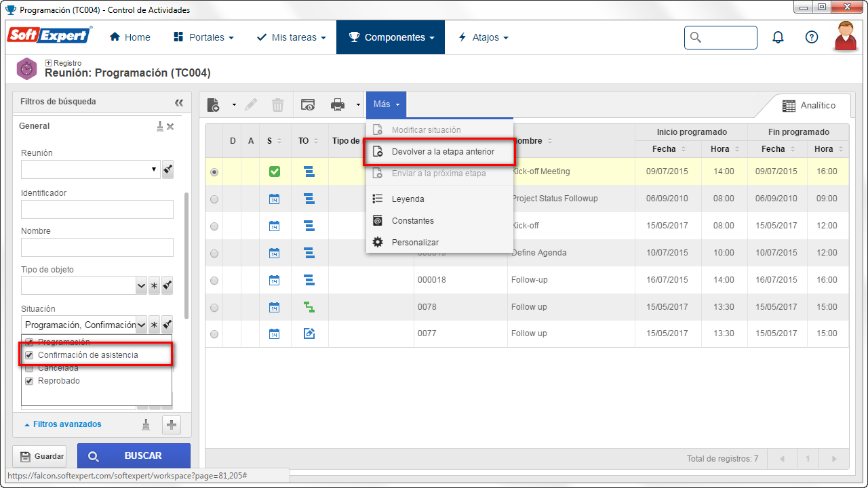The image size is (868, 488).
Task: Select radio button for Kick-off Meeting row
Action: point(214,172)
